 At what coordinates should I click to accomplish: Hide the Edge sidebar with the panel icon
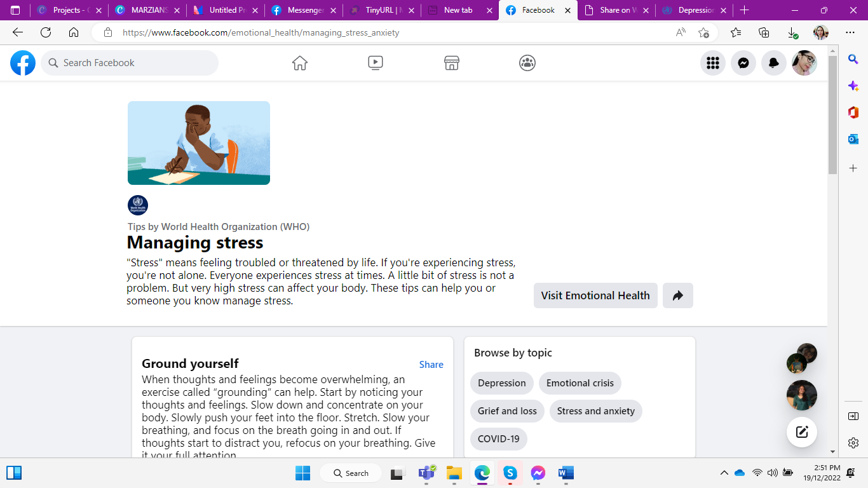tap(853, 416)
